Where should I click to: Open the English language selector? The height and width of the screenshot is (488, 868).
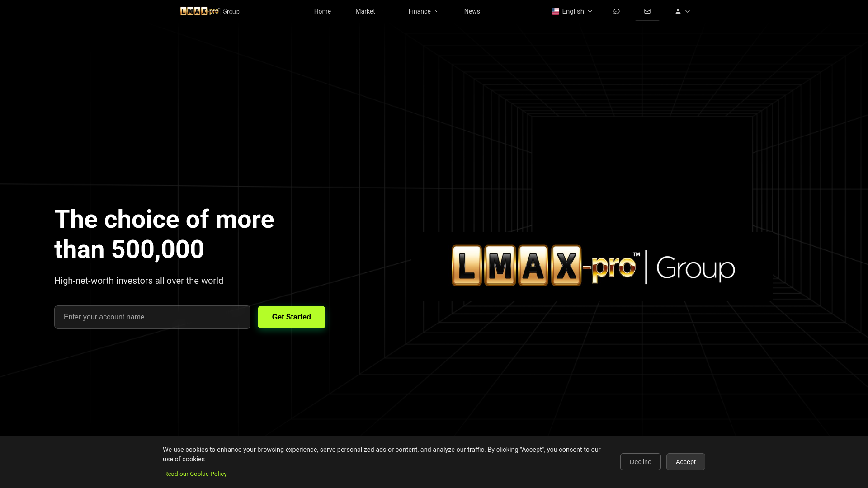(x=572, y=11)
